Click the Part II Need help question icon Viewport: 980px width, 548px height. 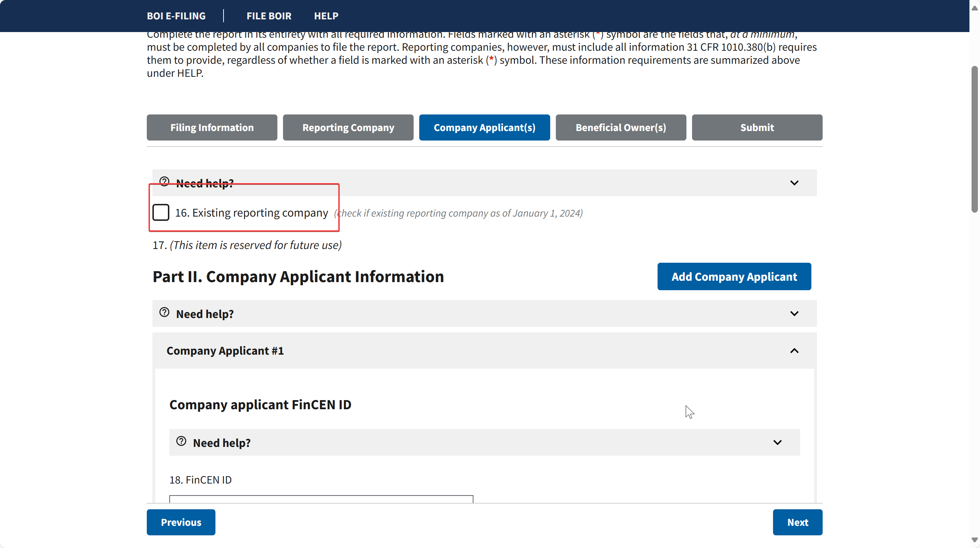click(164, 312)
